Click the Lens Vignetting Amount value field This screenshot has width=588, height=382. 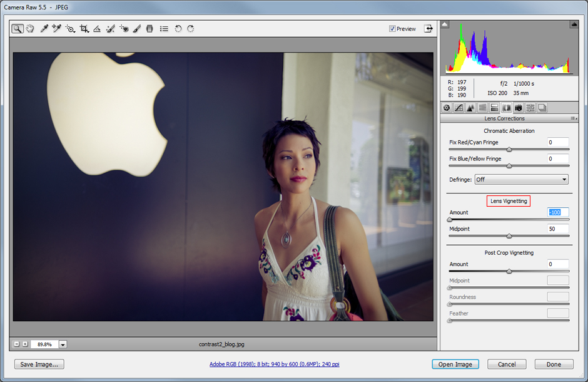558,212
